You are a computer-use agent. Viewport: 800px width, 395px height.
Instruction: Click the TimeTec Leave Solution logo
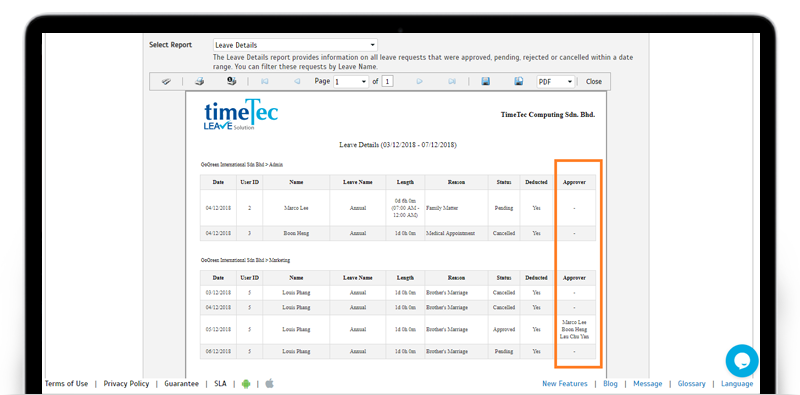coord(241,115)
